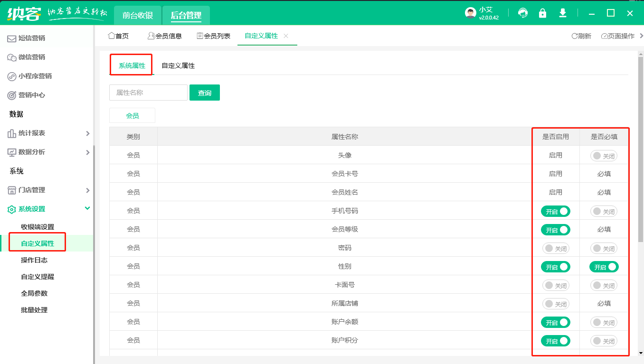The width and height of the screenshot is (644, 364).
Task: Click the download icon in title bar
Action: 563,13
